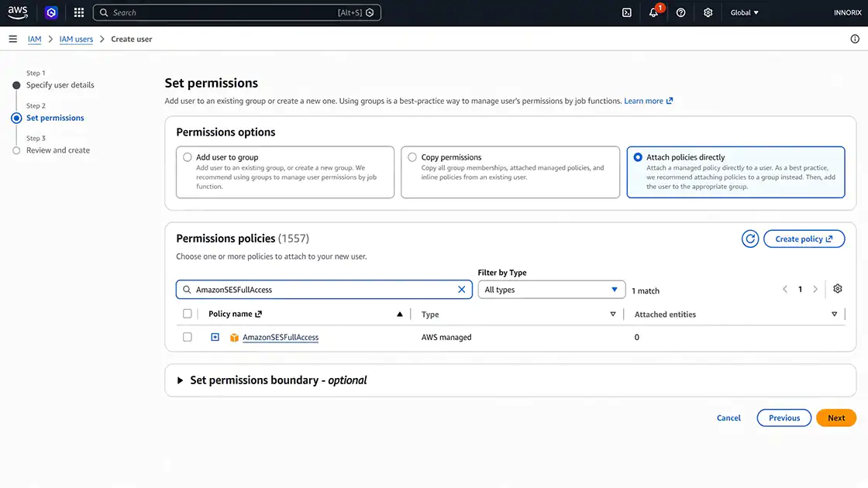Open the Filter by Type dropdown
868x488 pixels.
(551, 290)
